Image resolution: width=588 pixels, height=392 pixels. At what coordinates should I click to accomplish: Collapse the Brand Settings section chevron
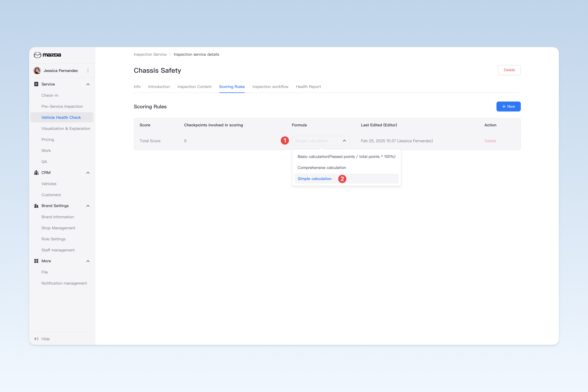point(88,206)
